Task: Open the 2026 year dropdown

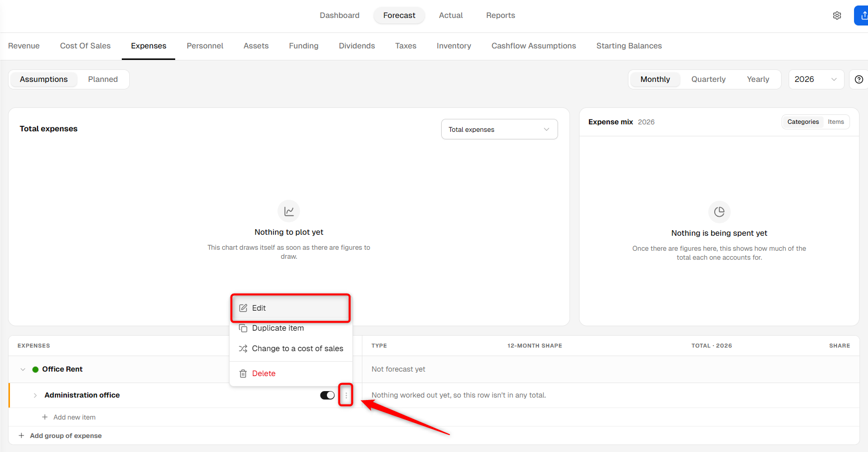Action: (x=816, y=79)
